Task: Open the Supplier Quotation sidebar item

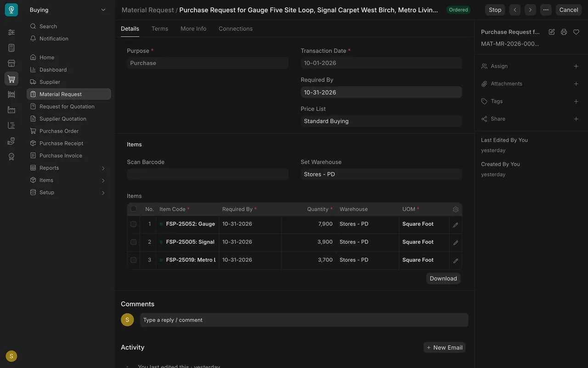Action: (x=69, y=119)
